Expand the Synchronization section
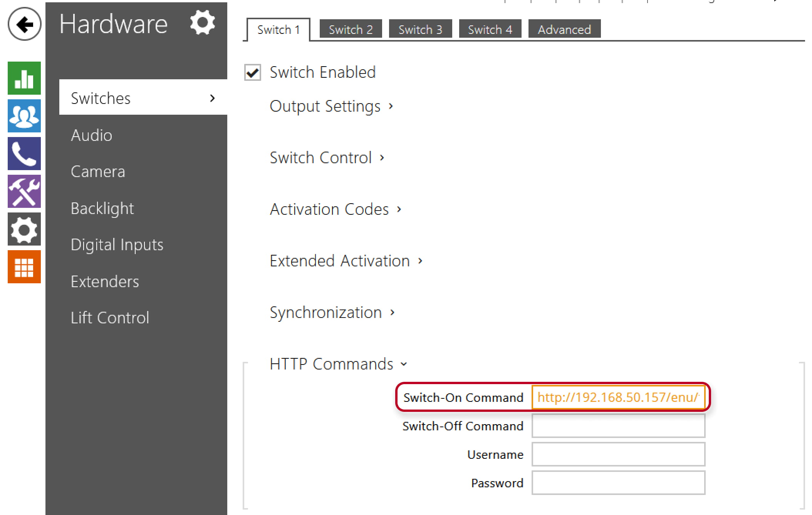812x515 pixels. pos(332,313)
